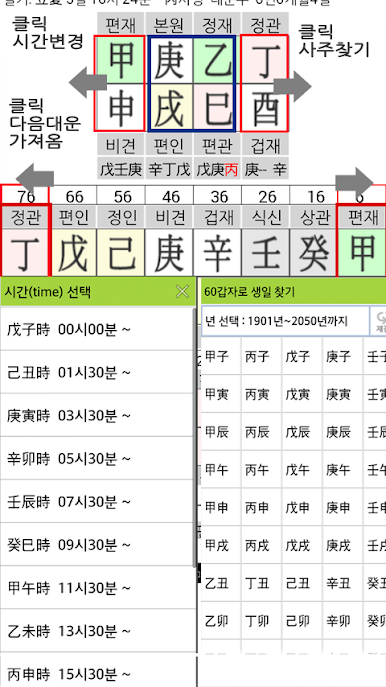Image resolution: width=386 pixels, height=687 pixels.
Task: Select daewoon 丁 at age 76
Action: click(25, 252)
